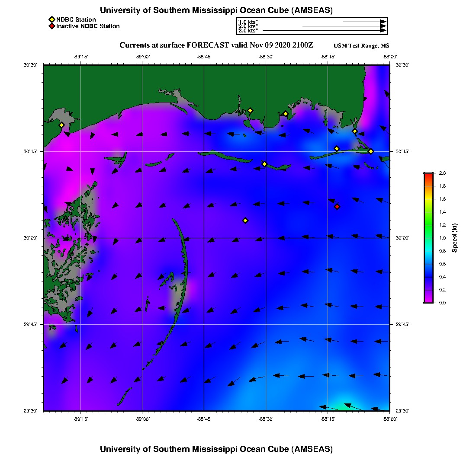Click the top "University of Southern Mississippi Ocean Cube" title

(216, 10)
